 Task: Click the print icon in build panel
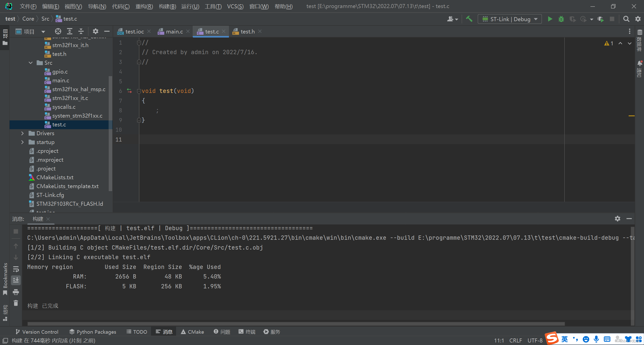[x=16, y=292]
